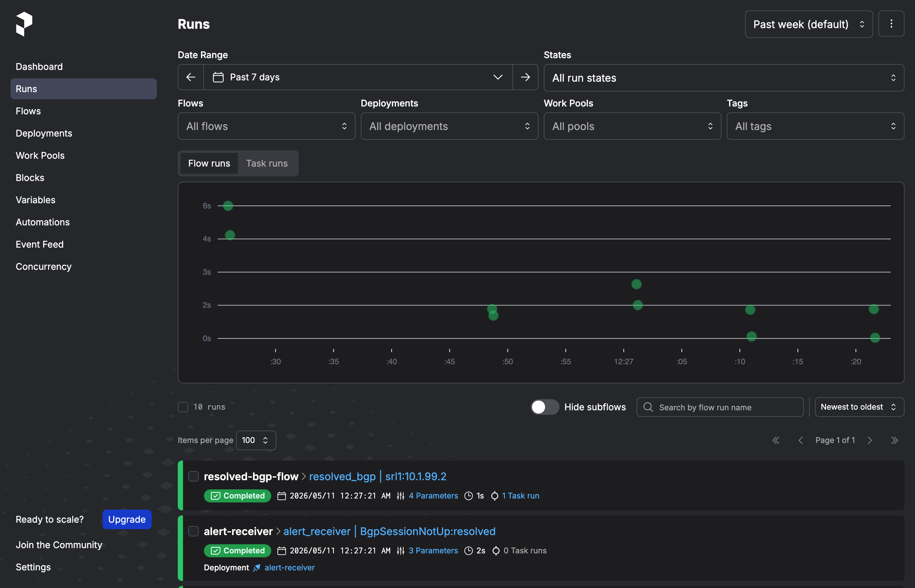Open resolved_bgp | srl1:10.1.99.2 run link
The image size is (915, 588).
tap(377, 476)
